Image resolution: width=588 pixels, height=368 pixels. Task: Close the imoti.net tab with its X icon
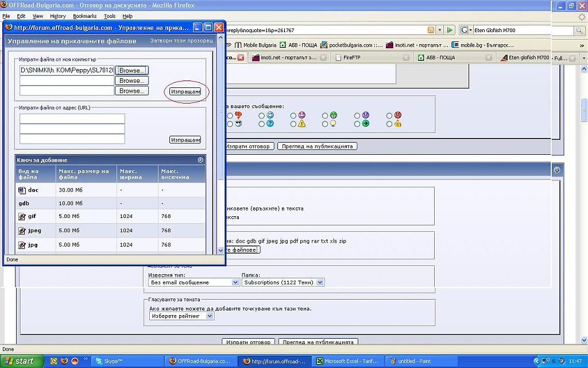(324, 57)
